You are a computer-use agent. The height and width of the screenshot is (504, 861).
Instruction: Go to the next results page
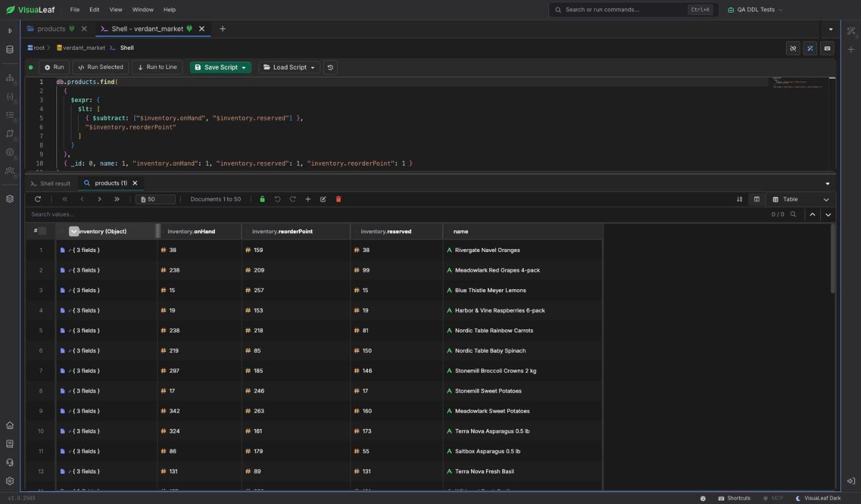pos(99,199)
